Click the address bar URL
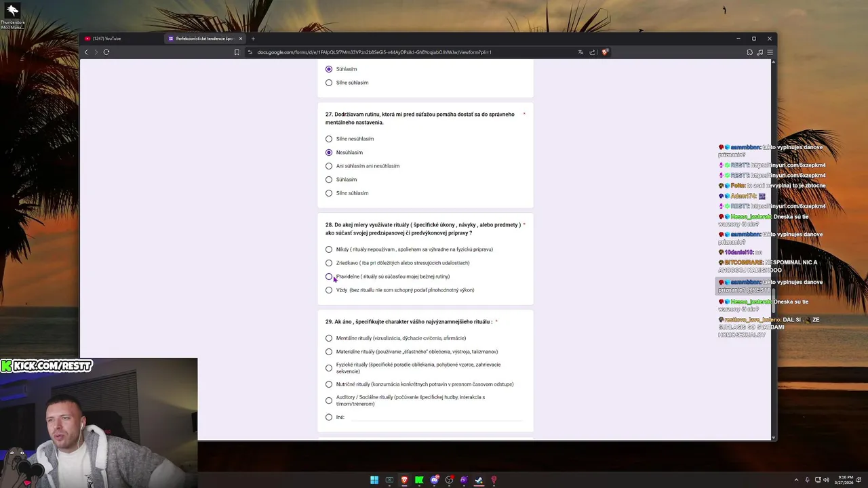This screenshot has height=488, width=868. click(x=374, y=52)
